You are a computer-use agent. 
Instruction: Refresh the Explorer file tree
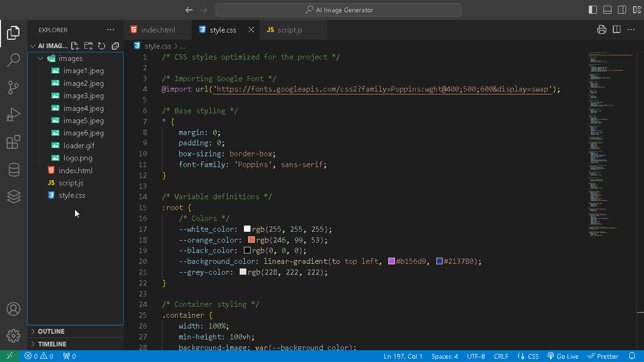101,46
